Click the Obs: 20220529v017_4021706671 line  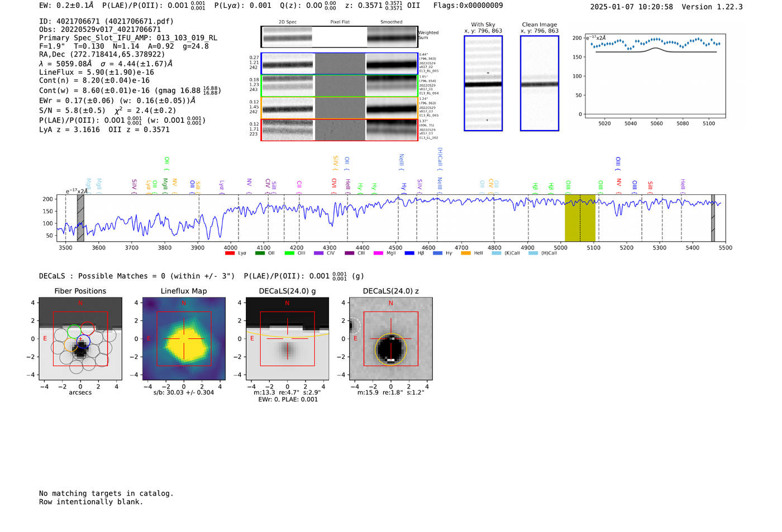100,30
